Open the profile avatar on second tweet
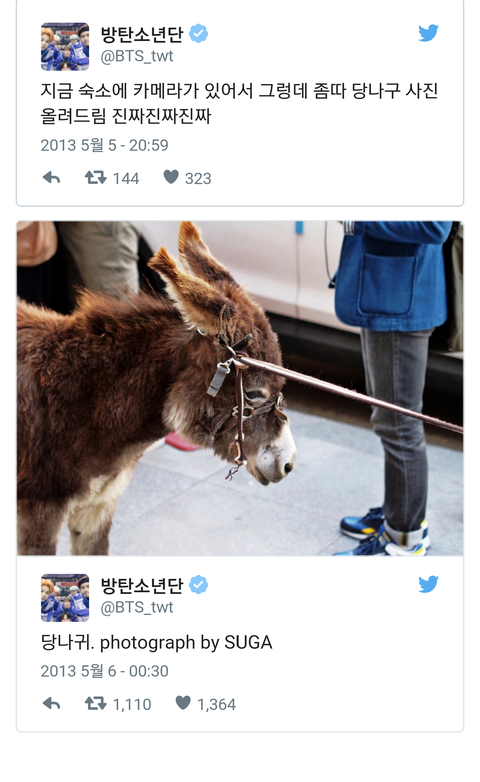480x782 pixels. (65, 597)
